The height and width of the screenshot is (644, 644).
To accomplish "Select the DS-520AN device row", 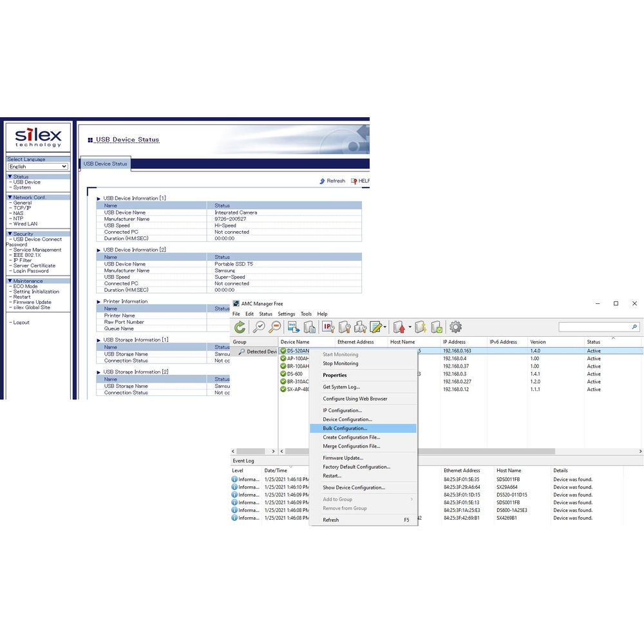I will tap(461, 351).
